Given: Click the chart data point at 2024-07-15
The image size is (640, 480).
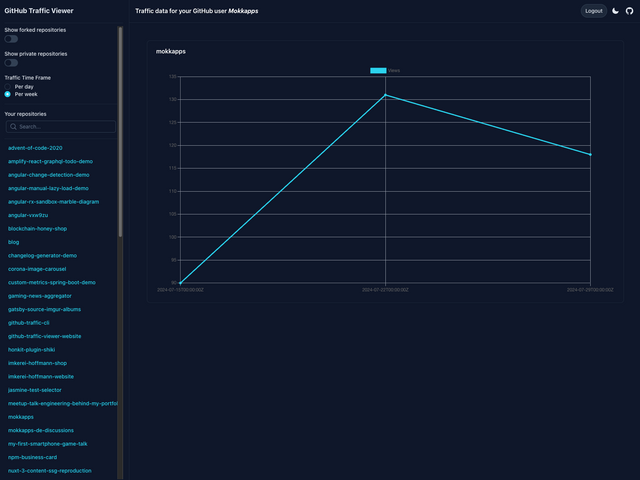Looking at the screenshot, I should click(180, 283).
